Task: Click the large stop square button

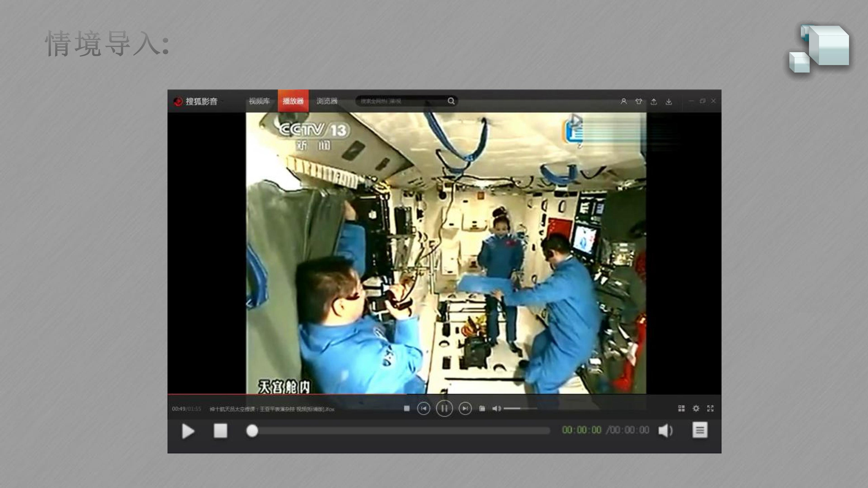Action: tap(220, 431)
